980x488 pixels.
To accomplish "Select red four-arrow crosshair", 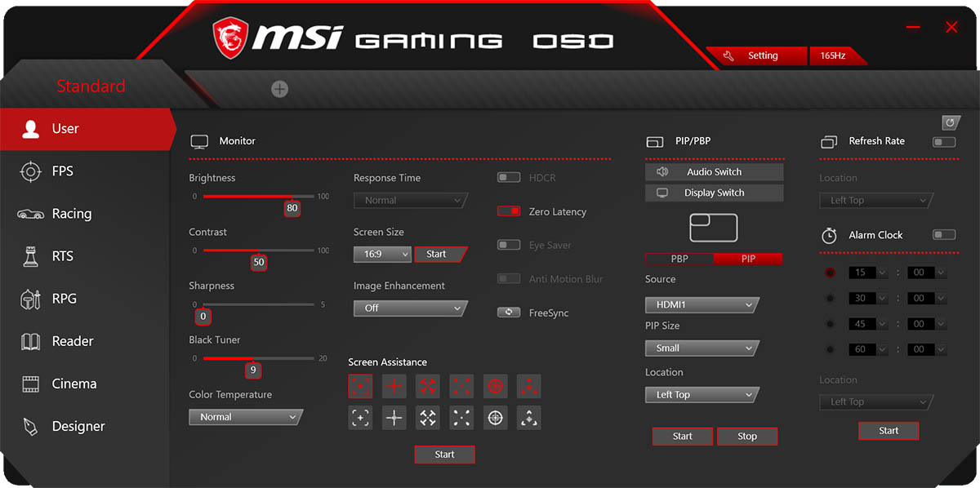I will pyautogui.click(x=428, y=386).
